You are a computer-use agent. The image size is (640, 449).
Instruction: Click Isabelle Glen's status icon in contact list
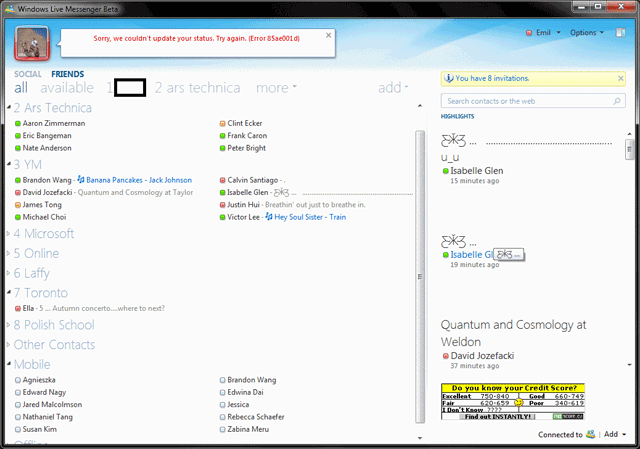[x=222, y=192]
